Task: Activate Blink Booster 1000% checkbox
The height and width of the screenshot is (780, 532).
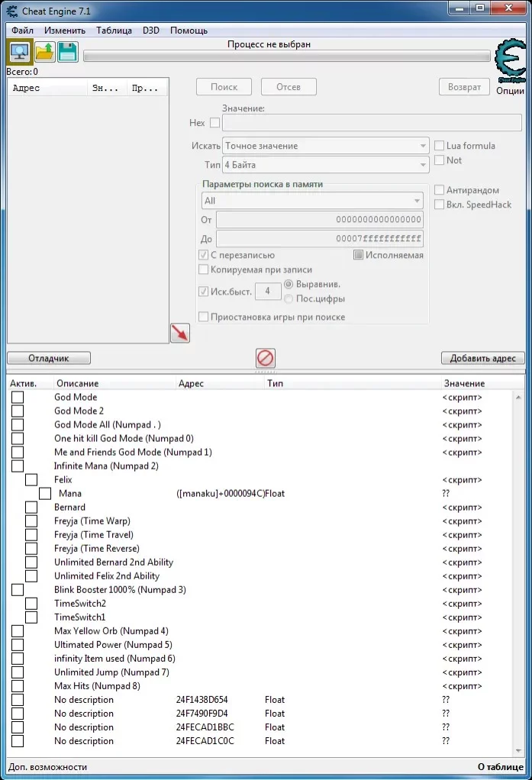Action: pyautogui.click(x=18, y=589)
